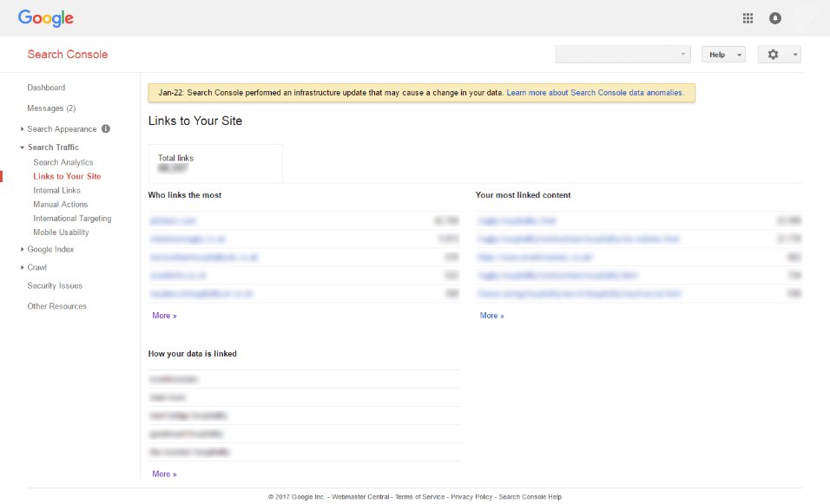
Task: Open Other Resources
Action: pyautogui.click(x=56, y=306)
